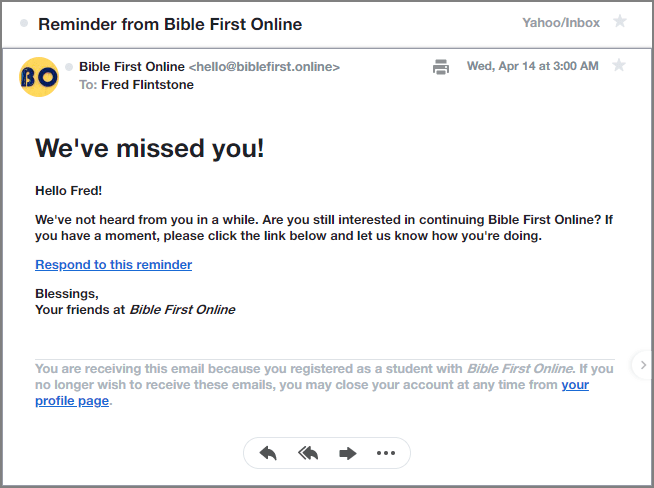Screen dimensions: 654x488
Task: Click the yellow BO sender avatar
Action: [39, 77]
